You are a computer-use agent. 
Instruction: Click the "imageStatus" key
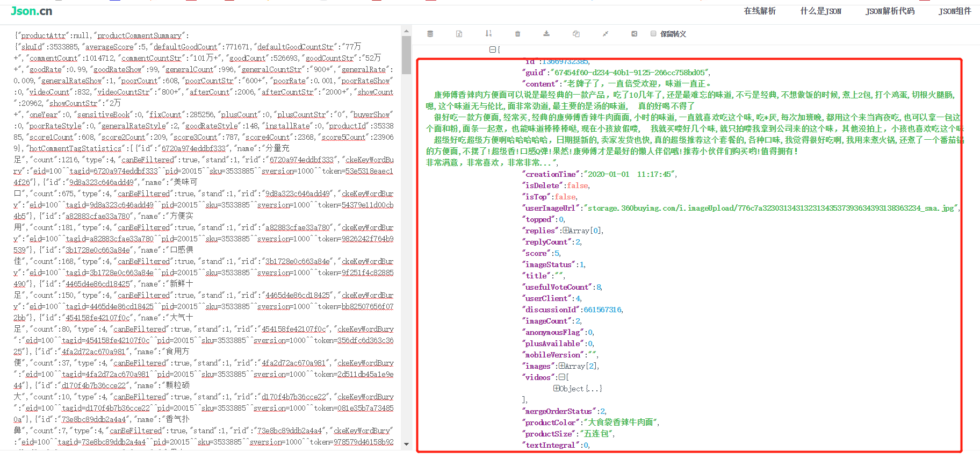(x=549, y=264)
